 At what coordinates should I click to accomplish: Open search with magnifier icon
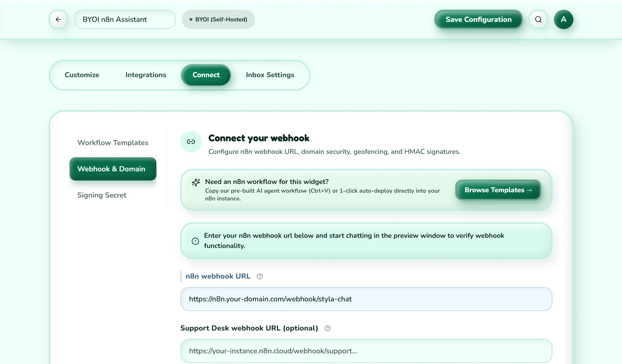538,19
